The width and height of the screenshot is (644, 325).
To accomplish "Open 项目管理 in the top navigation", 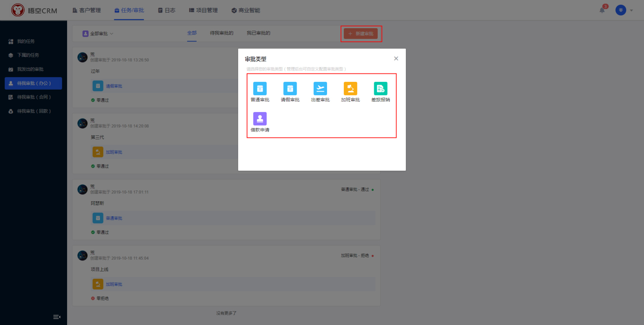I will point(204,10).
